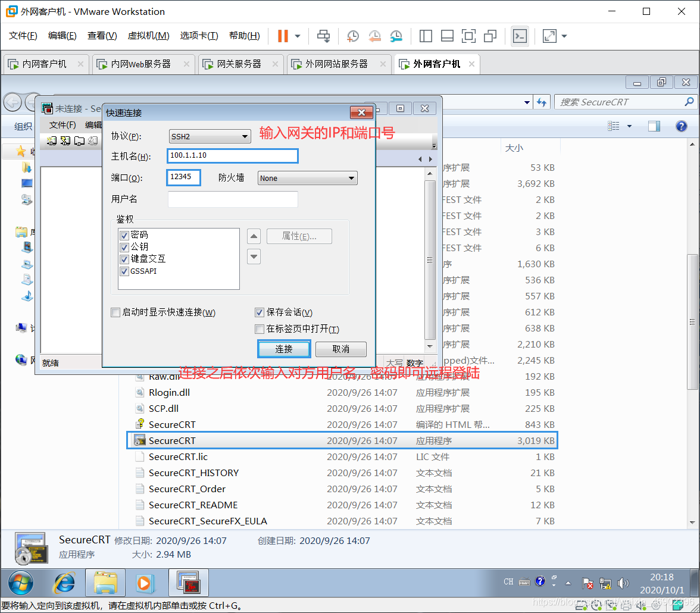Check 启动时显示快速连接 checkbox
Screen dimensions: 700x613
115,312
